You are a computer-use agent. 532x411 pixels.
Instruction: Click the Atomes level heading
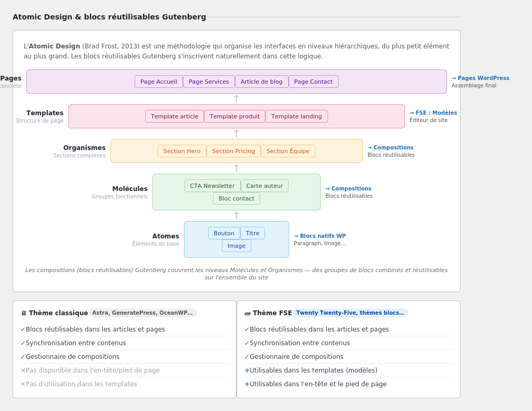165,236
